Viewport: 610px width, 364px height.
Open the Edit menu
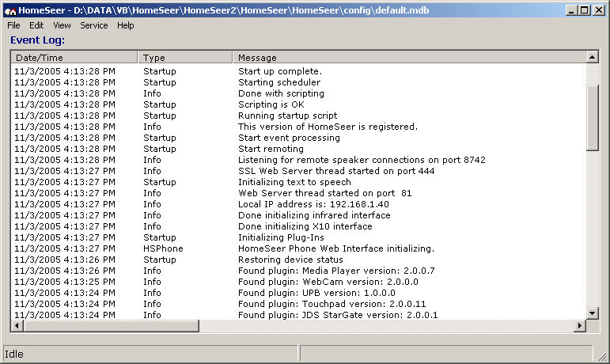(36, 25)
